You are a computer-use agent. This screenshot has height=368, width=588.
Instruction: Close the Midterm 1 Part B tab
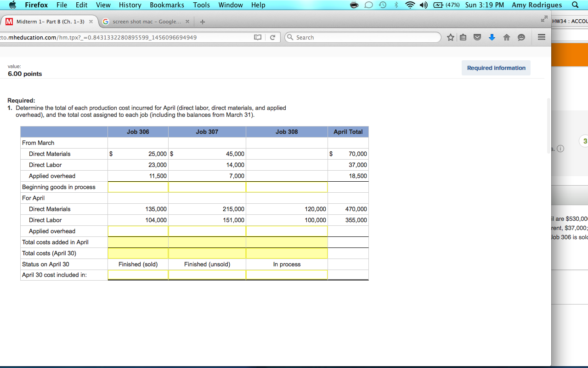click(x=91, y=22)
